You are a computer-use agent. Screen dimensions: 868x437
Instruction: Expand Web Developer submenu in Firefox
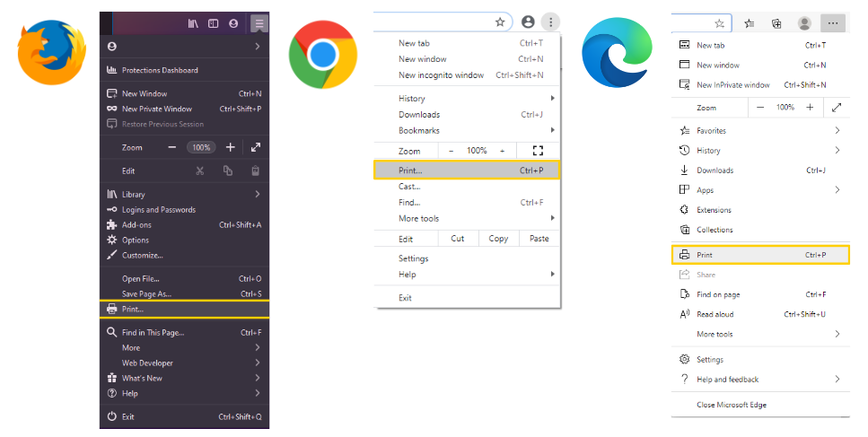pyautogui.click(x=184, y=363)
